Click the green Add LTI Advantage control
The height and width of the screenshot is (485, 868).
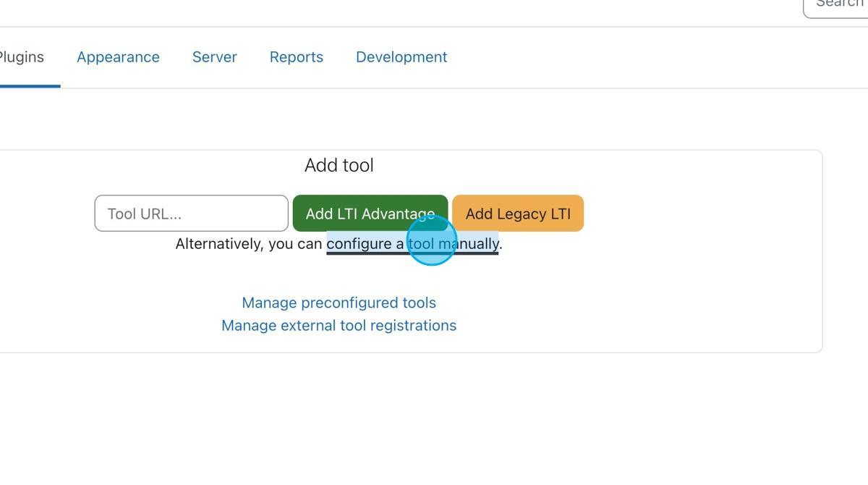click(x=370, y=213)
